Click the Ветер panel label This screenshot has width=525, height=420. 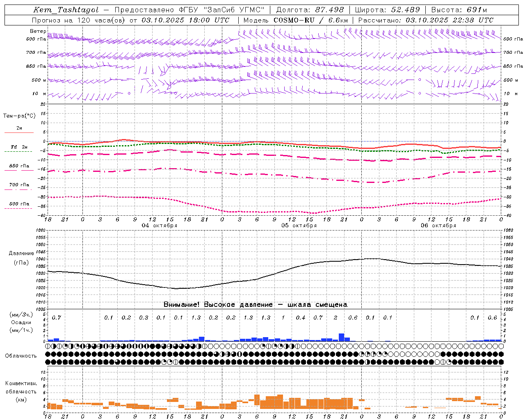[38, 31]
